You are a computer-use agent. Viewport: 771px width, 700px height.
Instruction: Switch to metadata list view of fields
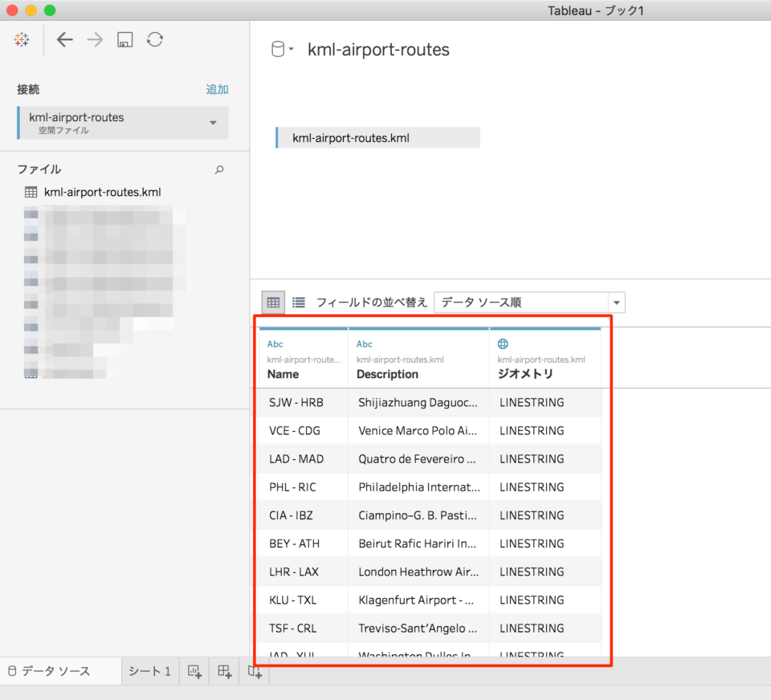tap(298, 303)
